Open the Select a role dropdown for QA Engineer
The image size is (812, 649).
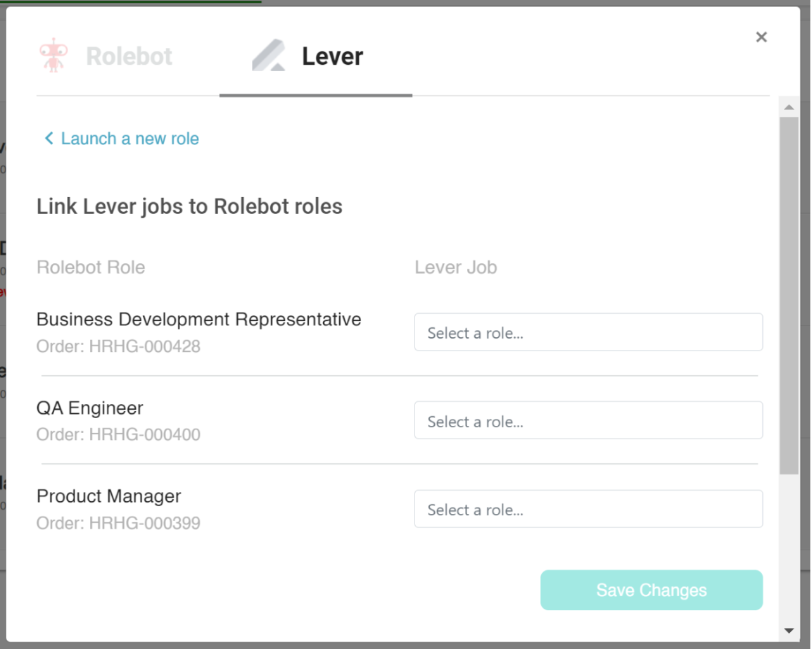(x=588, y=420)
